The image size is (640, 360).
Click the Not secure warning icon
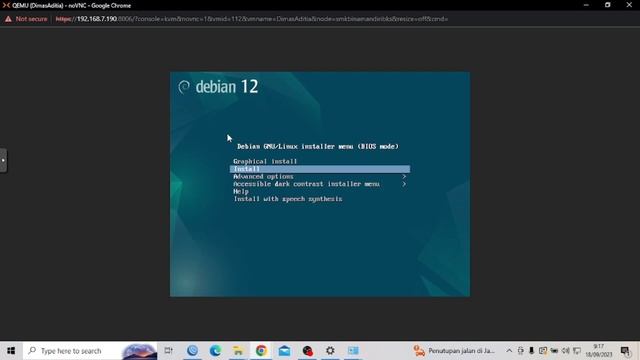click(x=8, y=19)
